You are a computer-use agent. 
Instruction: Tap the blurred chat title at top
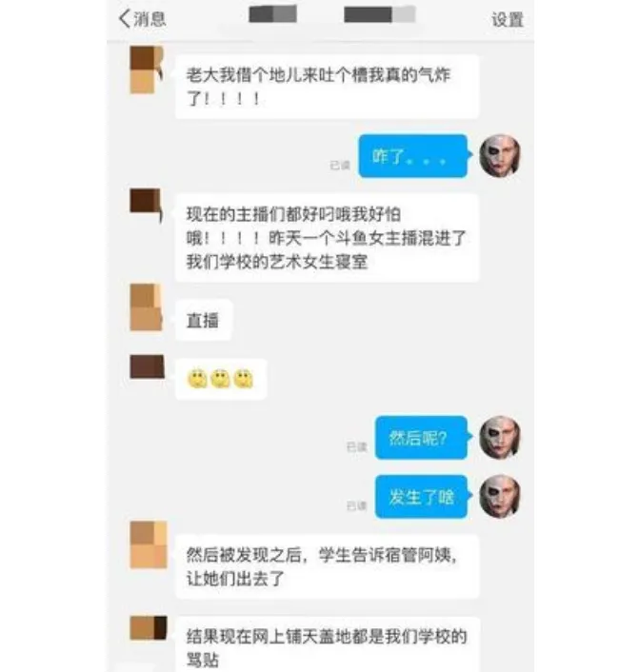[x=332, y=14]
